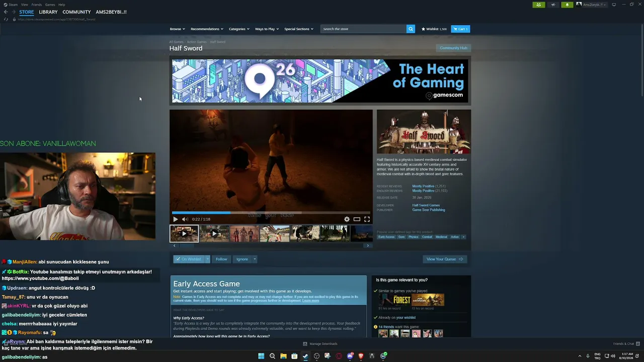Open Microsoft Store from taskbar
Viewport: 644px width, 362px height.
tap(294, 356)
